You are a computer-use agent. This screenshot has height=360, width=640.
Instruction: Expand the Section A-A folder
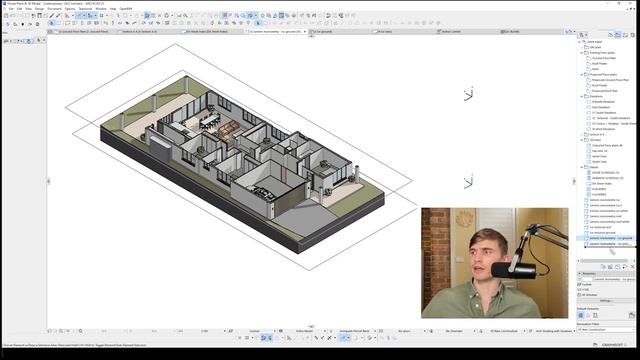[x=582, y=134]
